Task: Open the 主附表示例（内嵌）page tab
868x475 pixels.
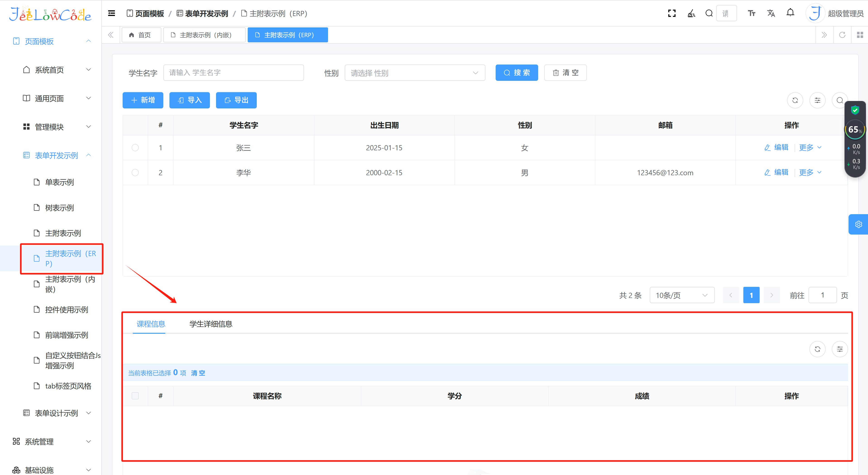Action: [204, 35]
